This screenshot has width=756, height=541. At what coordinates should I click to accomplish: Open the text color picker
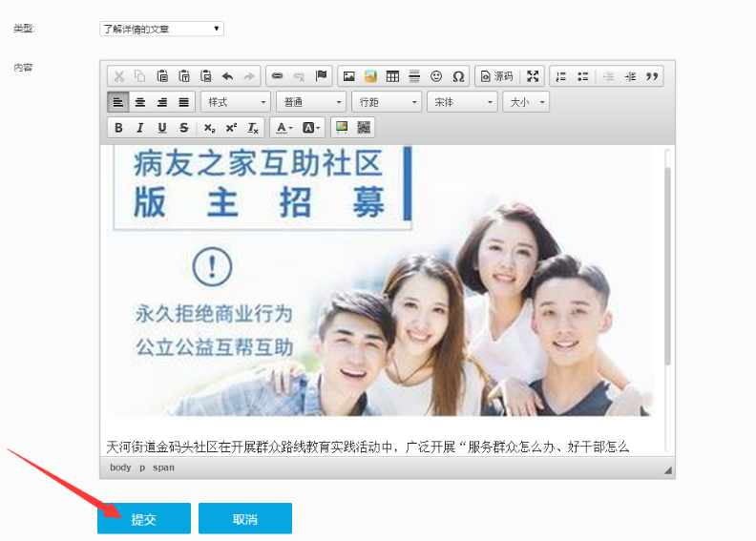pyautogui.click(x=283, y=128)
